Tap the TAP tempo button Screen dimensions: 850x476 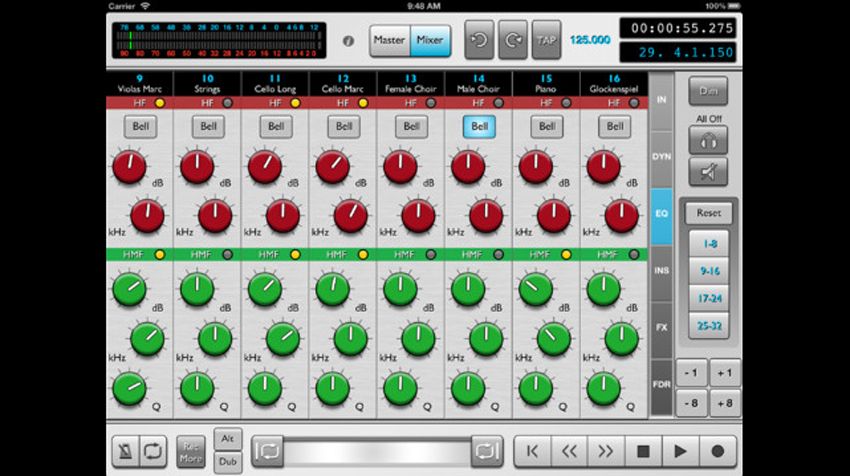point(546,40)
